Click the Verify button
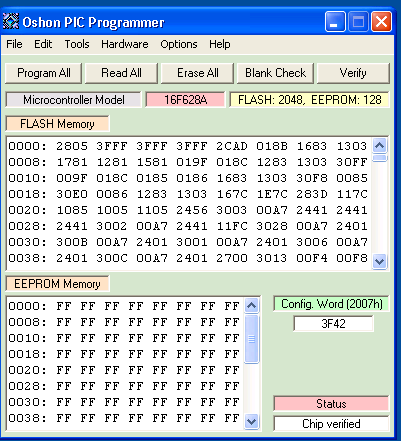 coord(353,73)
